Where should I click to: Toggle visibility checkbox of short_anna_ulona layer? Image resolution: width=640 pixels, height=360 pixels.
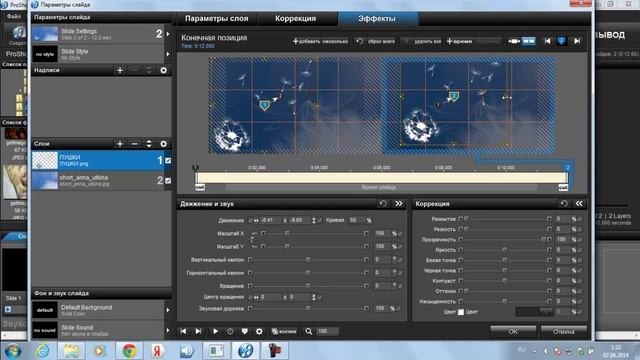pos(168,180)
